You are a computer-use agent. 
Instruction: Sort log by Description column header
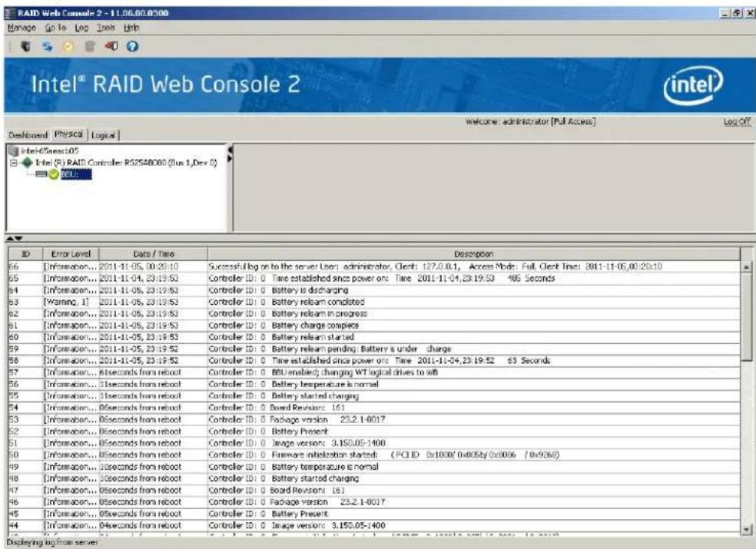click(x=473, y=254)
